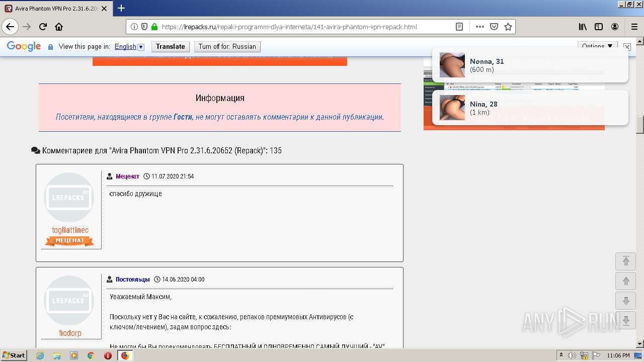Viewport: 644px width, 362px height.
Task: Click the forward navigation arrow
Action: tap(27, 27)
